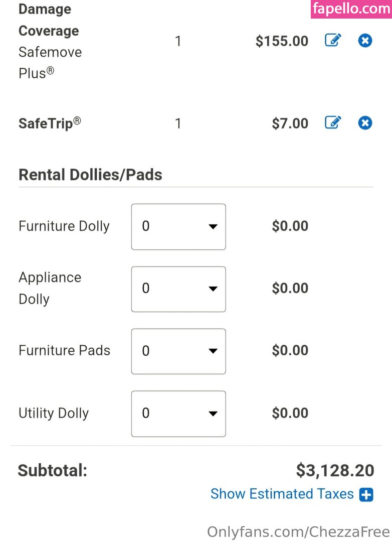Show Estimated Taxes link text
392x542 pixels.
[282, 494]
